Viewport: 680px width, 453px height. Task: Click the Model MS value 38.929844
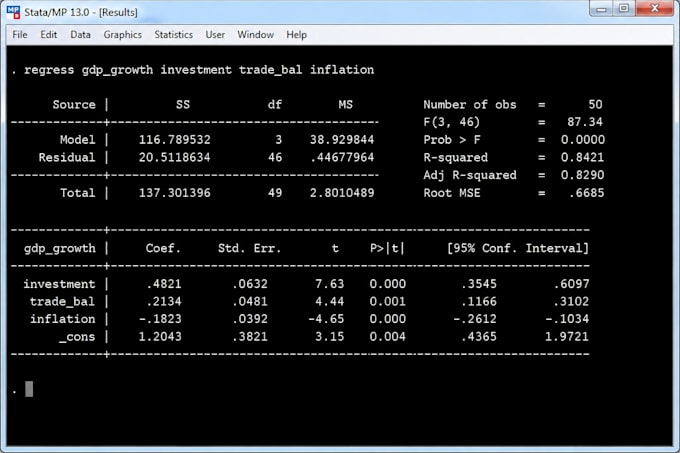pyautogui.click(x=342, y=140)
